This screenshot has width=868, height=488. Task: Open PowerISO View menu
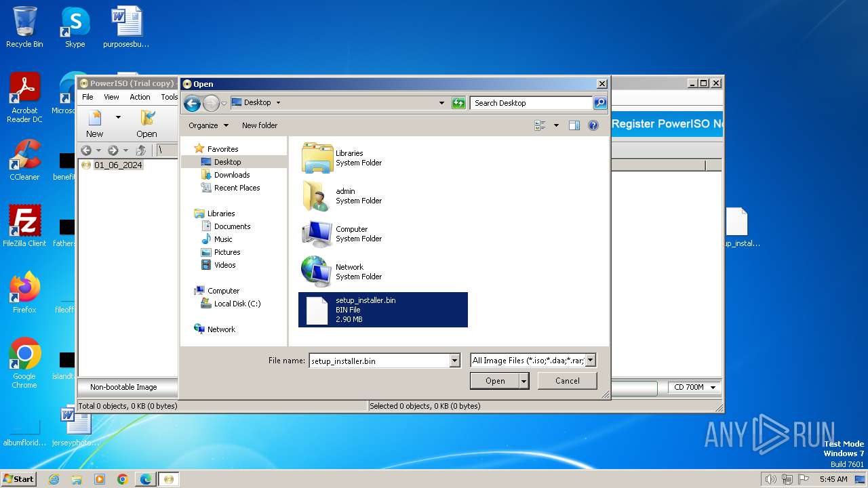[111, 97]
